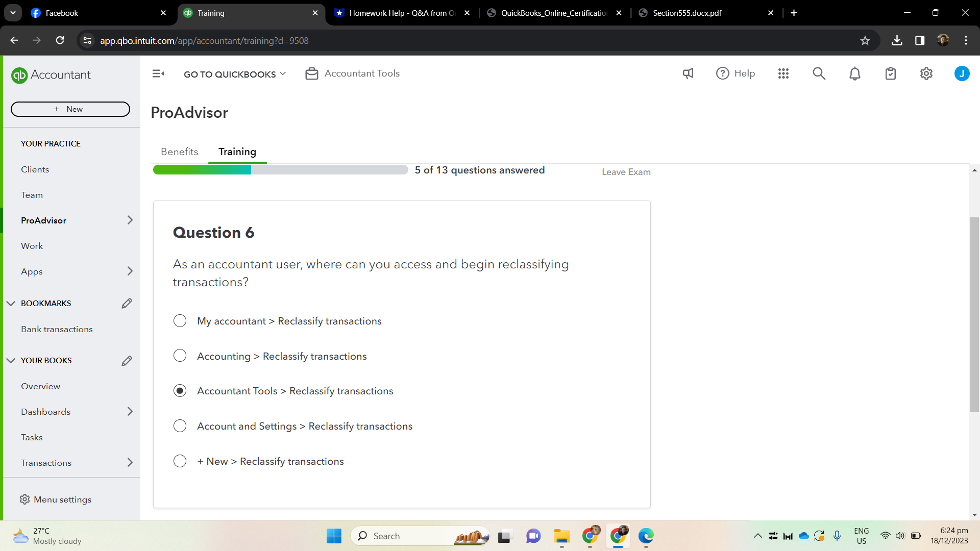Open the apps grid launcher
The width and height of the screenshot is (980, 551).
pos(783,73)
